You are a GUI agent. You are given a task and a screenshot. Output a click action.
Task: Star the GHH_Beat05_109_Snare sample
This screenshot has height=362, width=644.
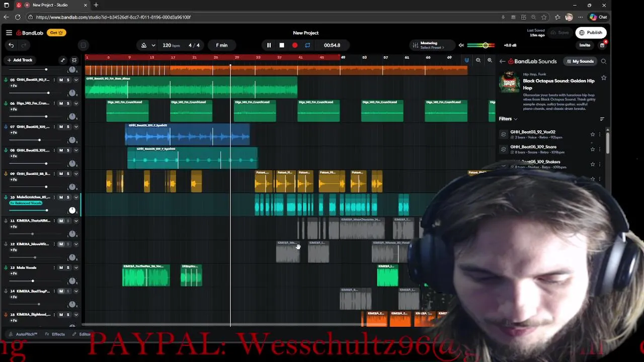(x=592, y=149)
